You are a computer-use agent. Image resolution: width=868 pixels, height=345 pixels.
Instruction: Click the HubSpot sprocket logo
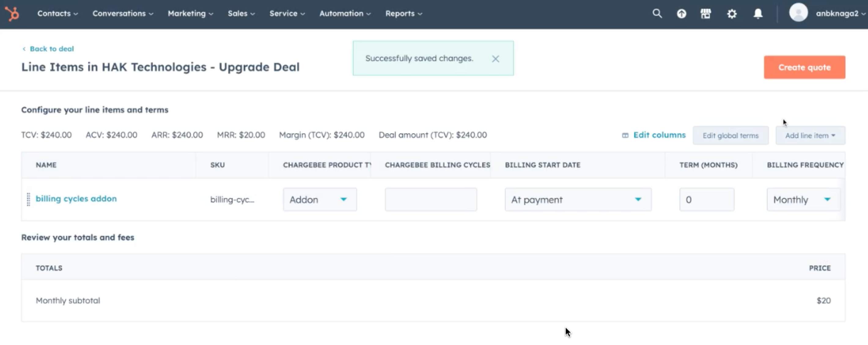[x=12, y=14]
